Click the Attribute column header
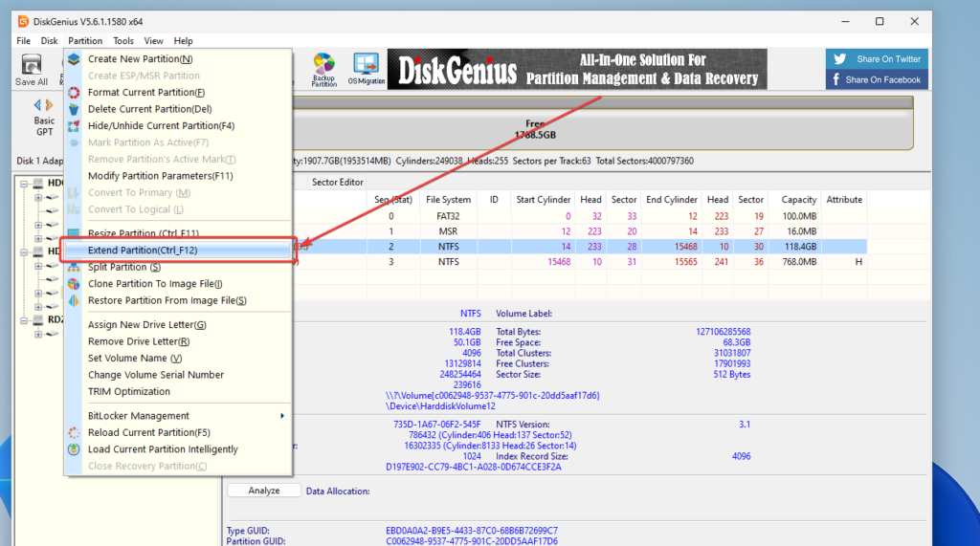Viewport: 980px width, 546px height. coord(844,199)
